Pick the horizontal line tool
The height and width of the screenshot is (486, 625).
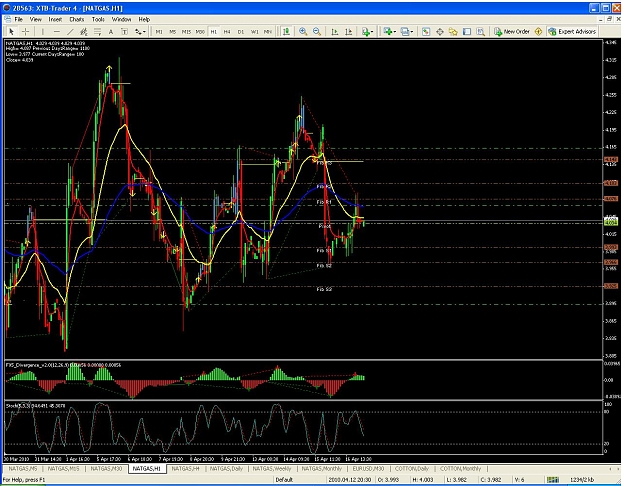(x=57, y=31)
